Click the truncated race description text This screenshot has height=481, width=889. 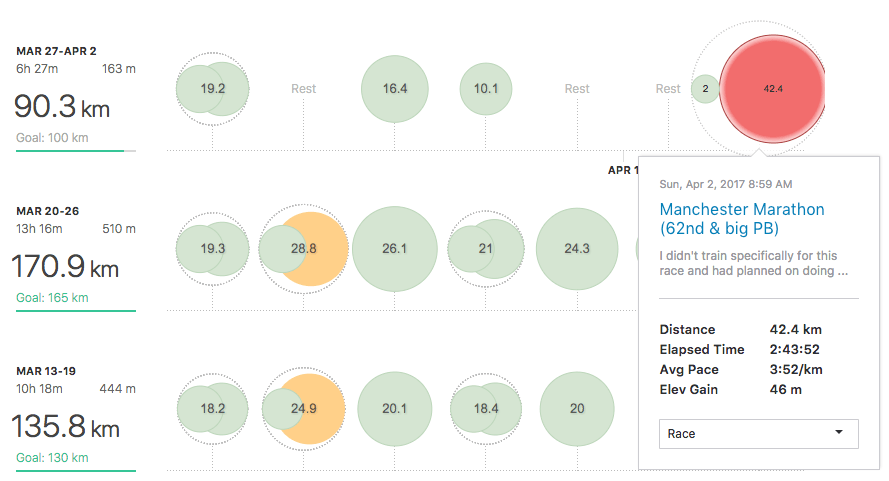click(x=753, y=263)
